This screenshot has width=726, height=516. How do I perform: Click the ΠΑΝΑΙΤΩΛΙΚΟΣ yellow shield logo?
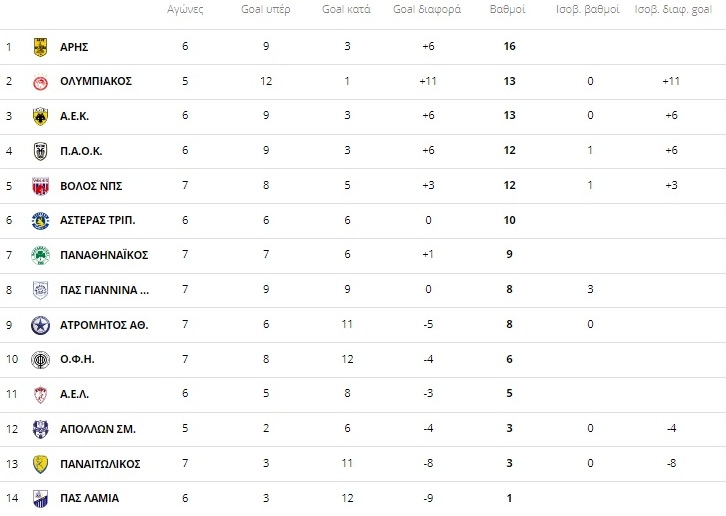(40, 464)
